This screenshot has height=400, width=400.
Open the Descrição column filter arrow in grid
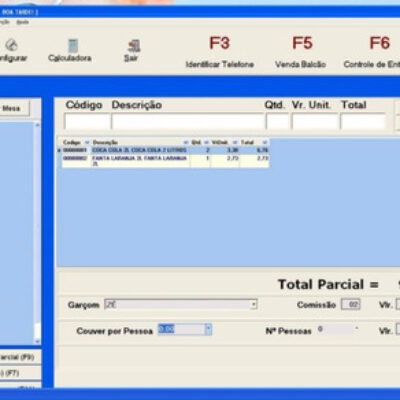pos(186,143)
